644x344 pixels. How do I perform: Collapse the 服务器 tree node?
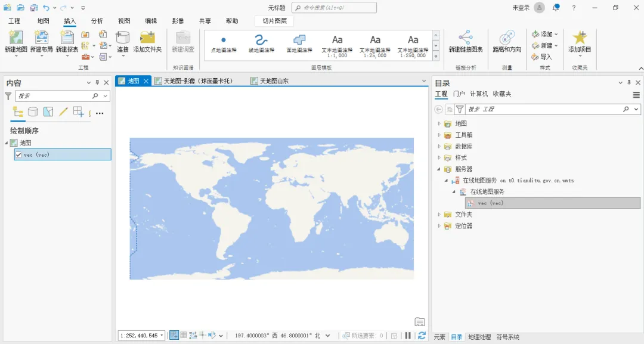pyautogui.click(x=439, y=169)
